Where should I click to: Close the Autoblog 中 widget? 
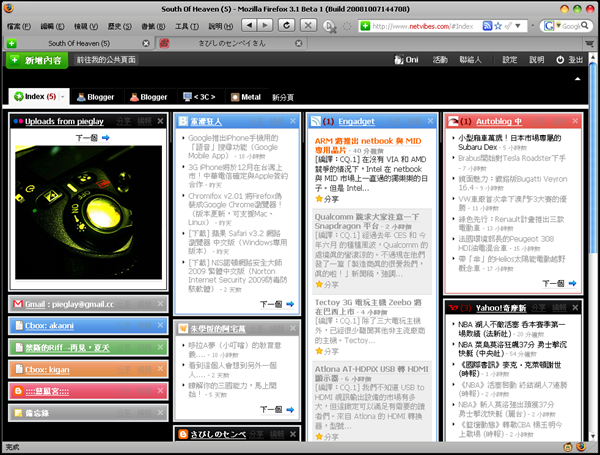point(575,121)
